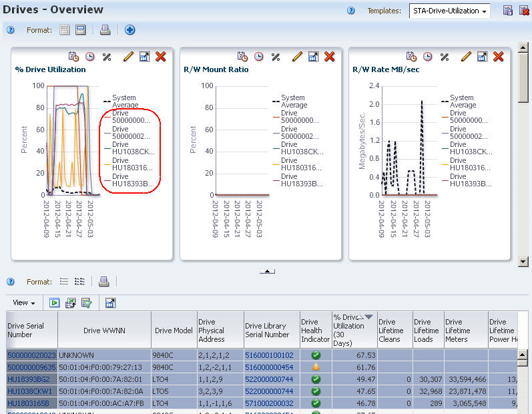The width and height of the screenshot is (532, 414).
Task: Click percent icon on R/W Mount Ratio graph
Action: 276,57
